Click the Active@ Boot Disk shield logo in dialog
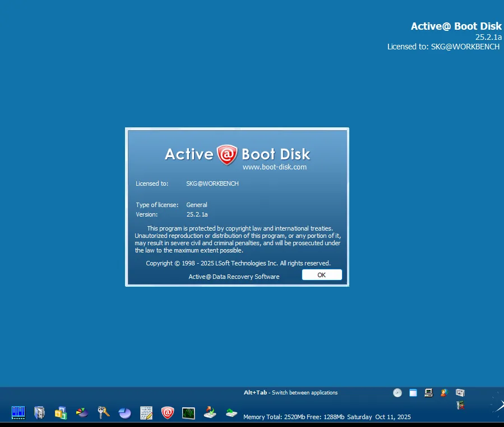The width and height of the screenshot is (504, 427). click(x=227, y=155)
